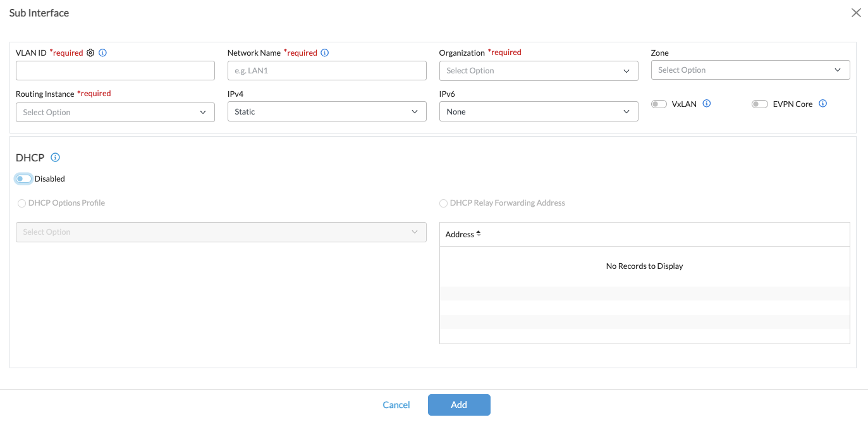Click the info icon next to DHCP heading
This screenshot has height=422, width=868.
click(55, 158)
